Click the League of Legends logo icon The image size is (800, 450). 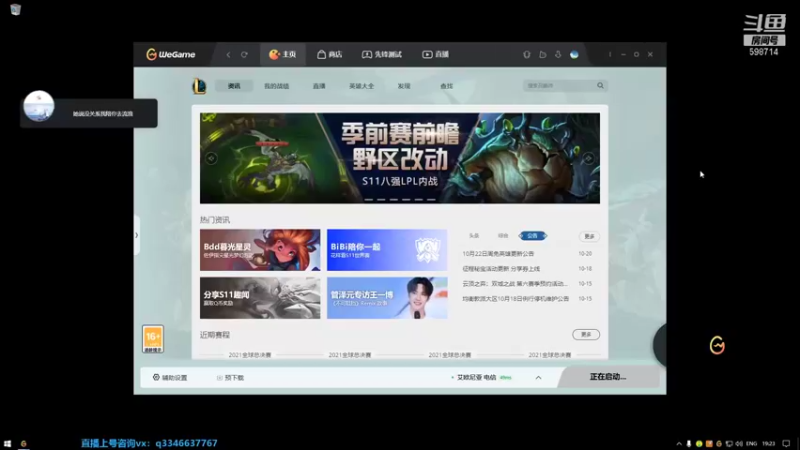(x=199, y=86)
